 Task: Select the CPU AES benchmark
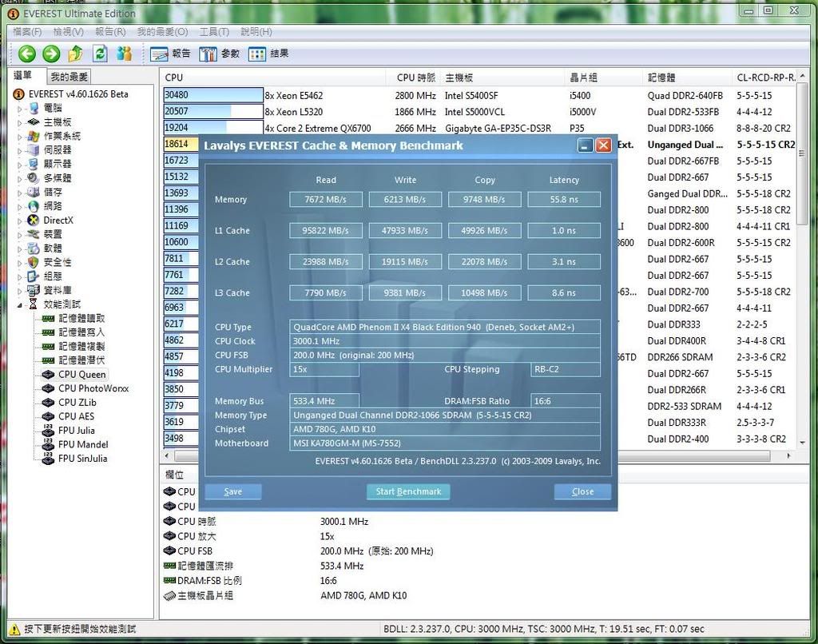76,416
